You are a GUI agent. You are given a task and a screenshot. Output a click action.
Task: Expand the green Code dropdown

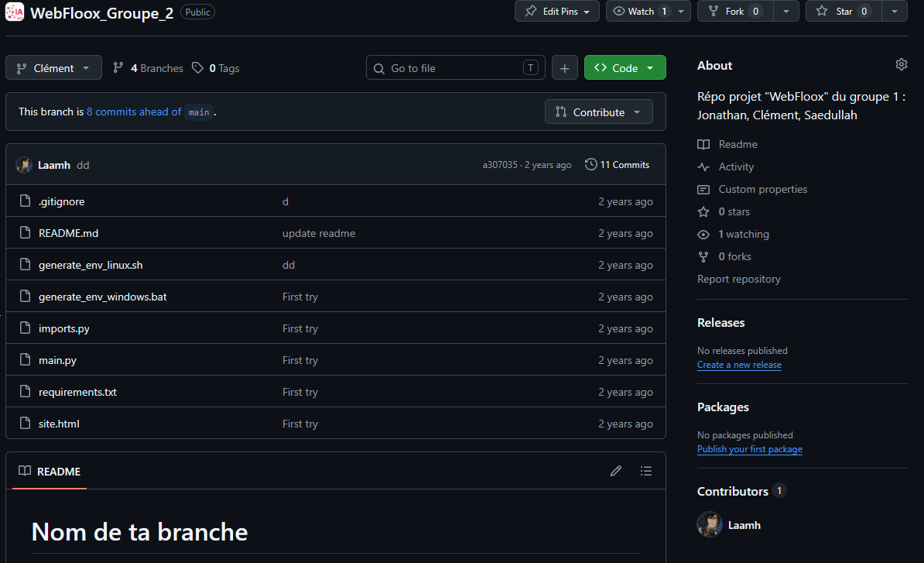(x=625, y=68)
